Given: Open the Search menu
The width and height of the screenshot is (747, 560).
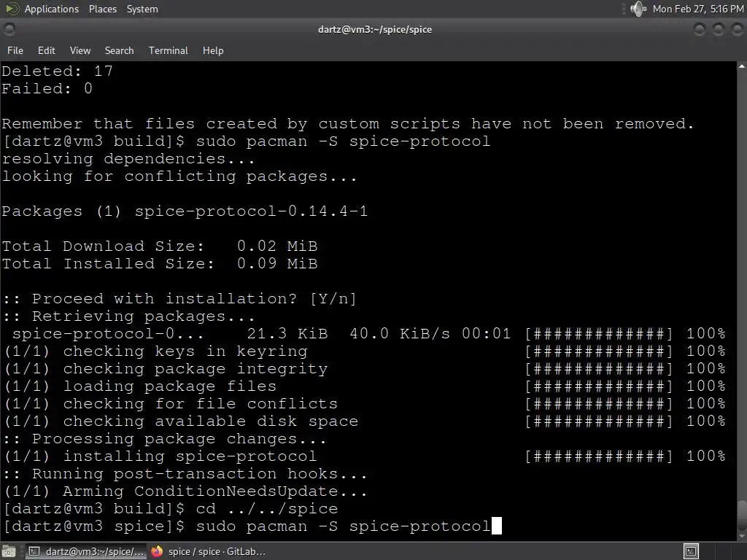Looking at the screenshot, I should [x=119, y=50].
